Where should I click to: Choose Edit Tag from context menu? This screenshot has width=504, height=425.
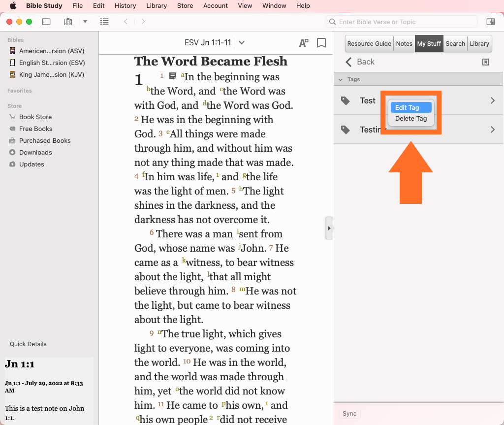point(411,107)
